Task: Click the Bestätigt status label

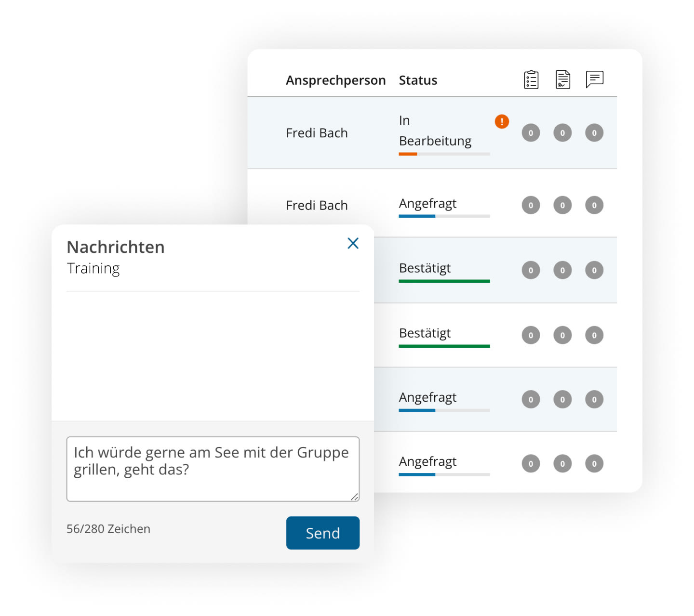Action: pos(425,268)
